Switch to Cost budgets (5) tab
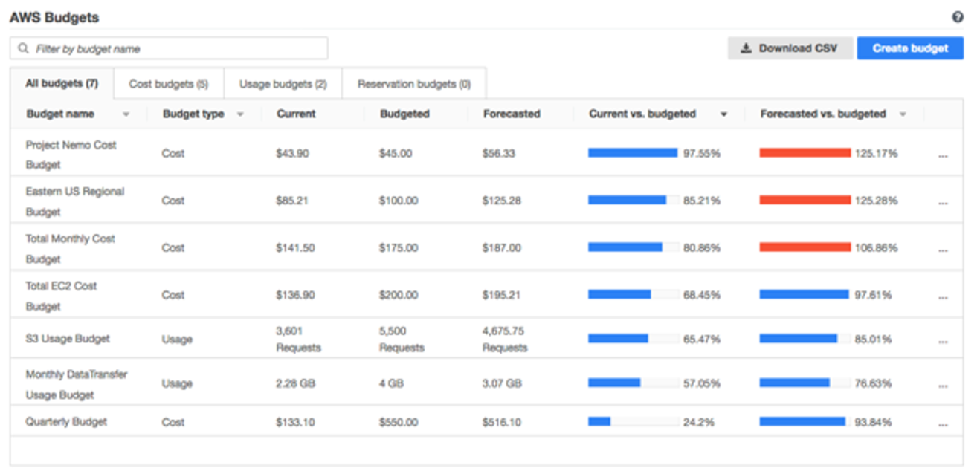 click(x=168, y=84)
